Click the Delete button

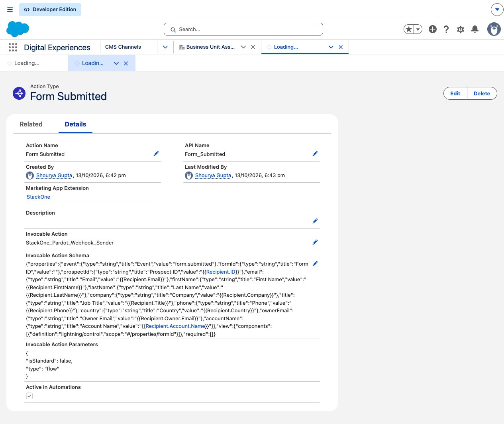point(482,93)
